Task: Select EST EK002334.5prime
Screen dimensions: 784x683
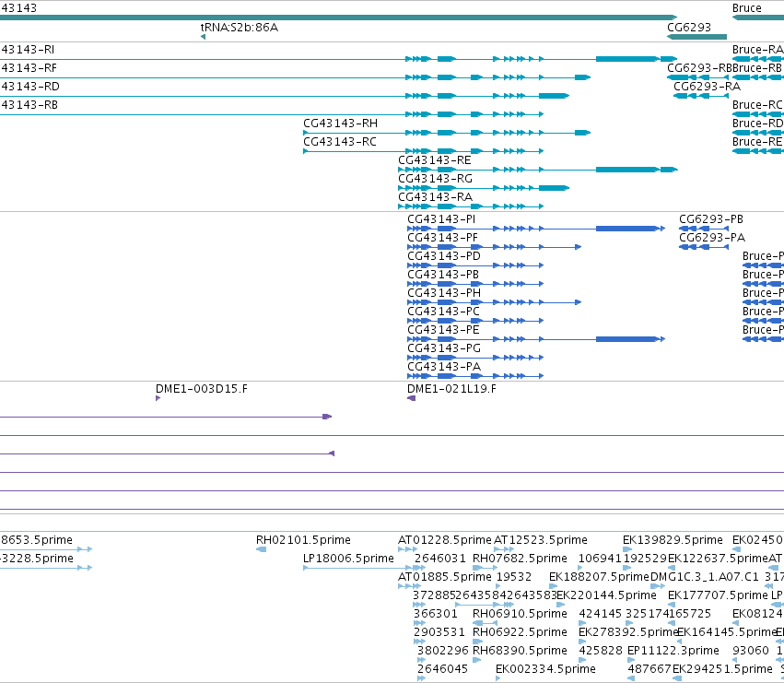Action: click(x=545, y=669)
